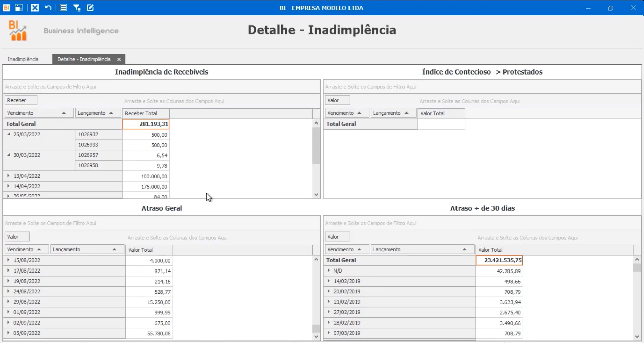
Task: Click Valor field in Atraso + de 30 dias
Action: (x=337, y=237)
